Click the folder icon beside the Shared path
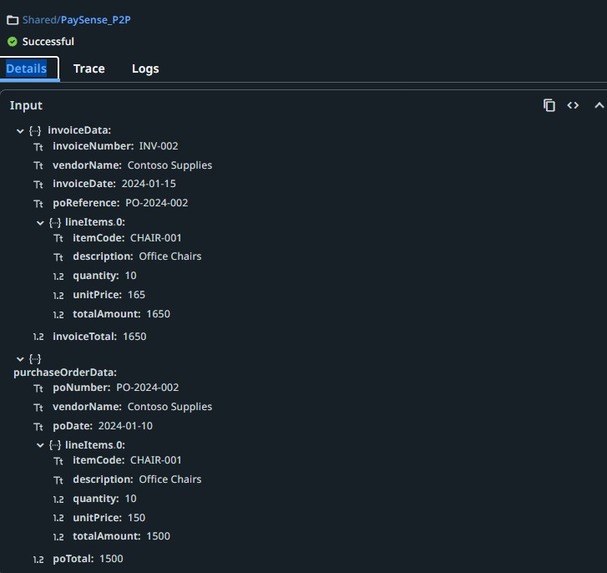 pos(13,20)
